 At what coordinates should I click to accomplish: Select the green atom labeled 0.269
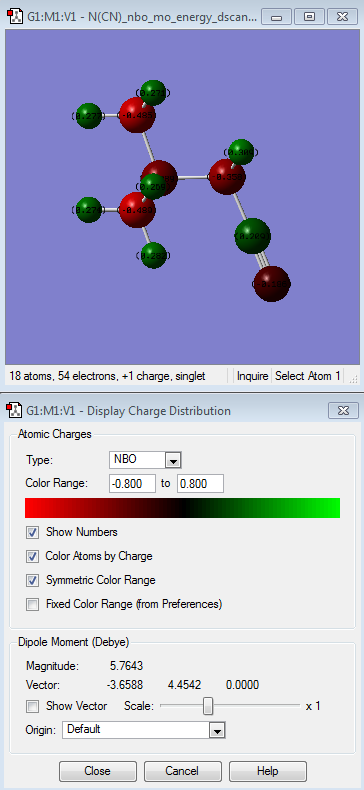pyautogui.click(x=153, y=187)
